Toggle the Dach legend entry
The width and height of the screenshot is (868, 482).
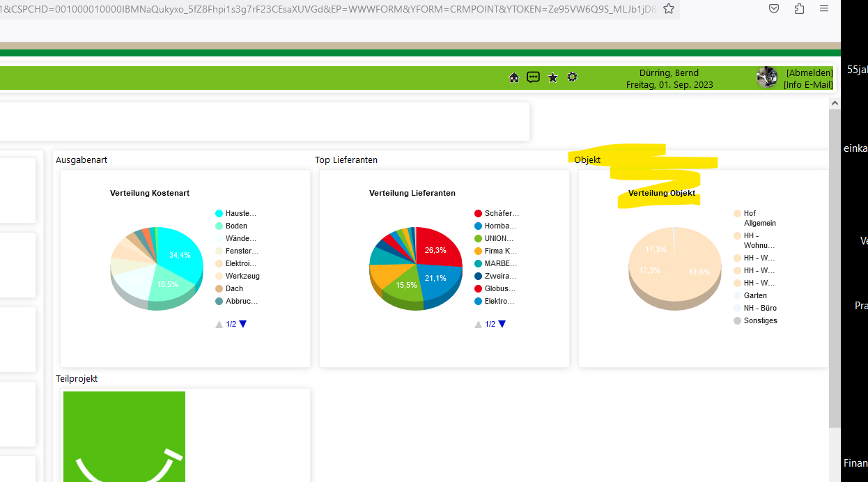(234, 289)
